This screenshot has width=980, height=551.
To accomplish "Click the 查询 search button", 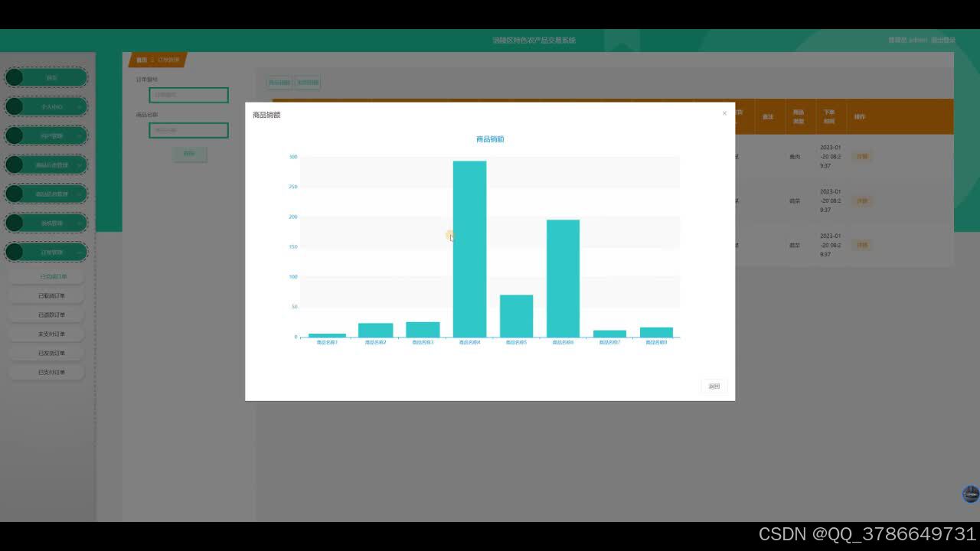I will 189,154.
